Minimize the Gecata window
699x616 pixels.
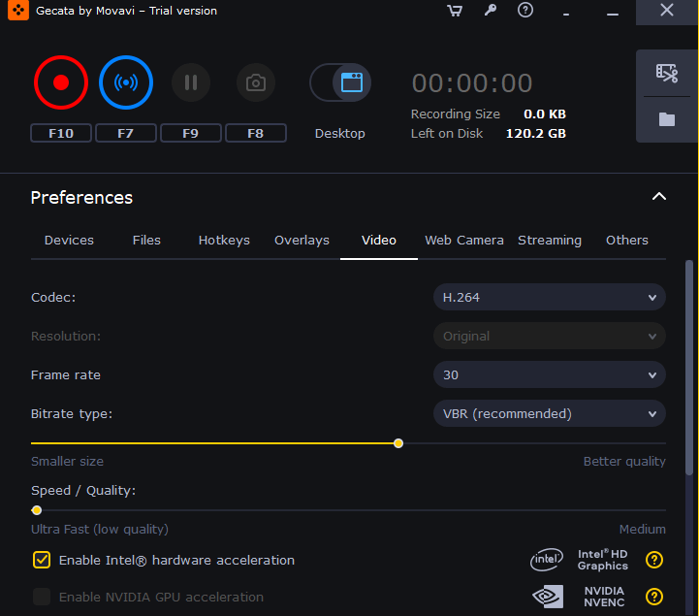[x=613, y=12]
